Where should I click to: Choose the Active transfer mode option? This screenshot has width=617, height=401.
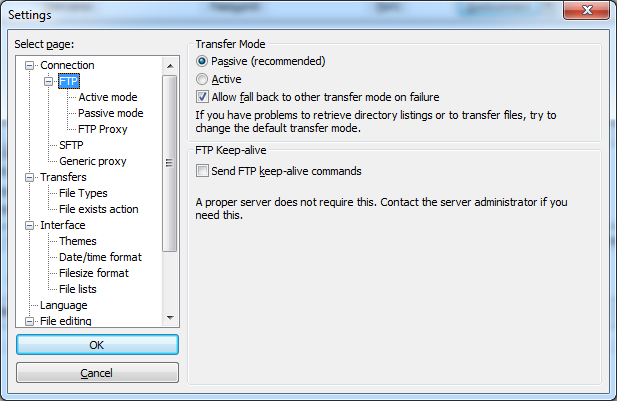tap(203, 79)
